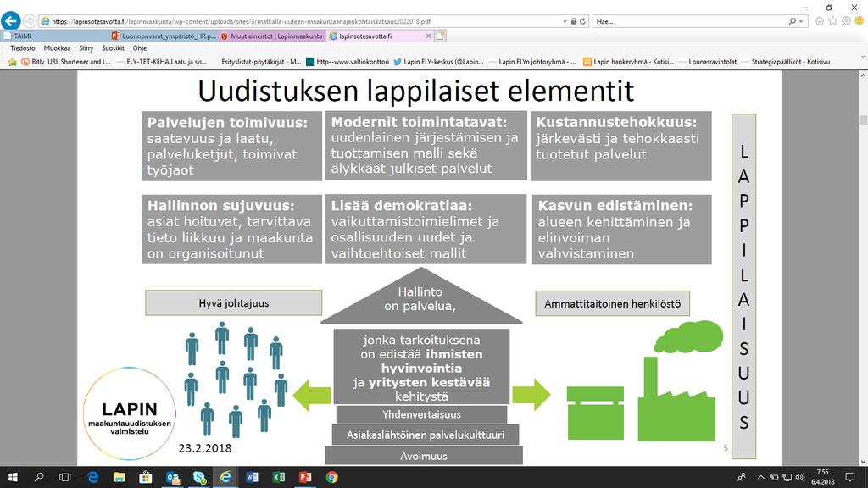This screenshot has width=868, height=488.
Task: Launch Microsoft Edge from the taskbar
Action: pos(92,477)
